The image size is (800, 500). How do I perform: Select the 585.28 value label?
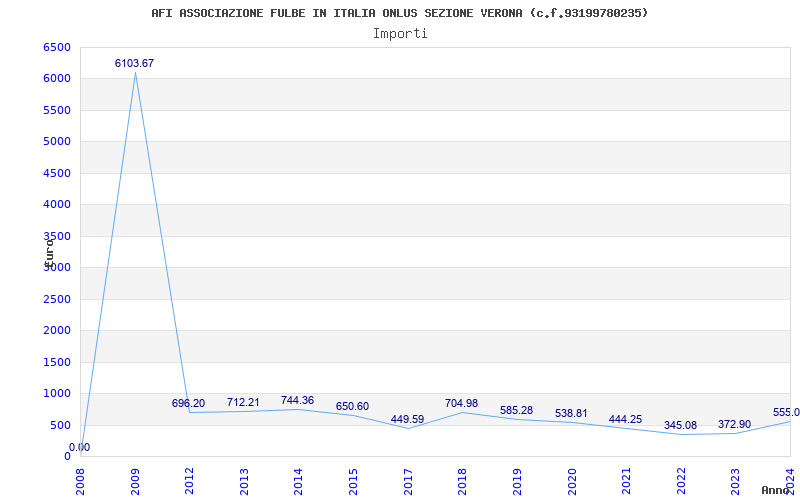(x=516, y=410)
